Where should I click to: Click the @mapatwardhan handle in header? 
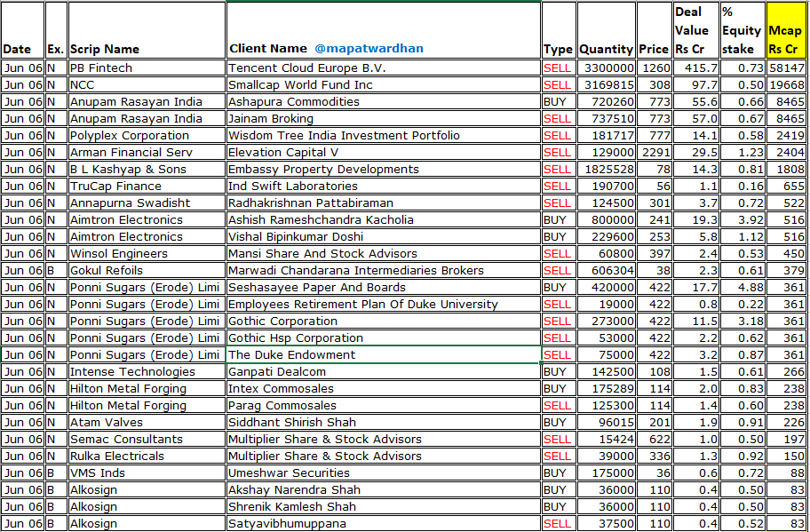point(369,49)
